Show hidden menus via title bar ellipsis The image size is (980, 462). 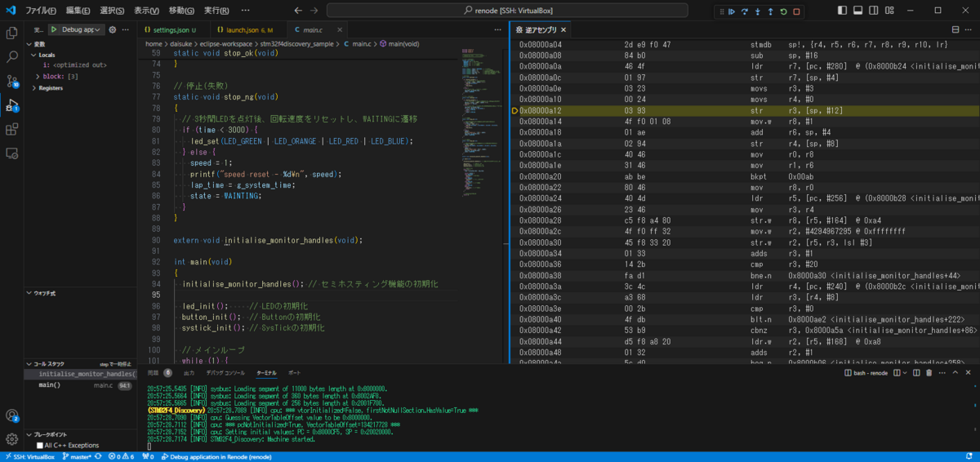246,11
